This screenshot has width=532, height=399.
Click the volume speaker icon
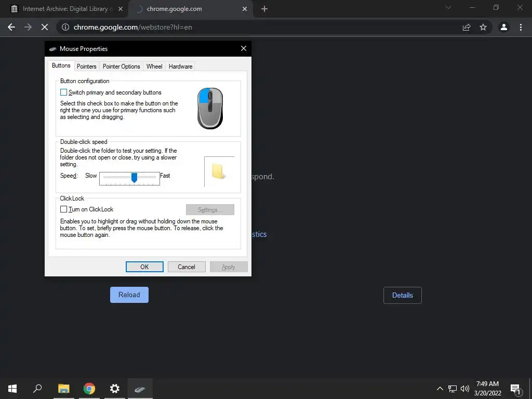coord(465,389)
